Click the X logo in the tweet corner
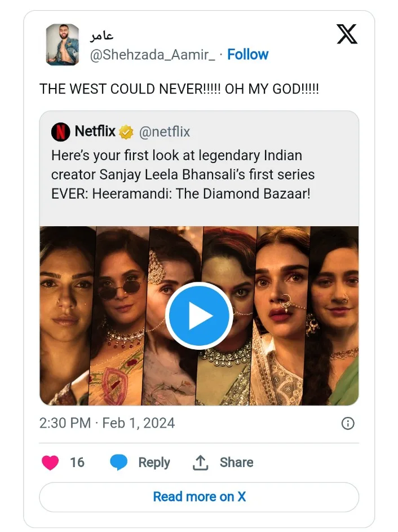 (347, 34)
